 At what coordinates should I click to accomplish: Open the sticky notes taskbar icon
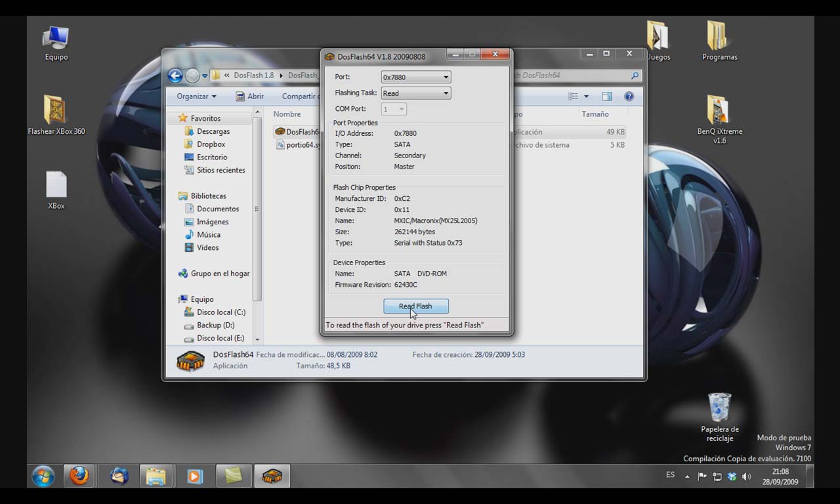click(x=234, y=476)
